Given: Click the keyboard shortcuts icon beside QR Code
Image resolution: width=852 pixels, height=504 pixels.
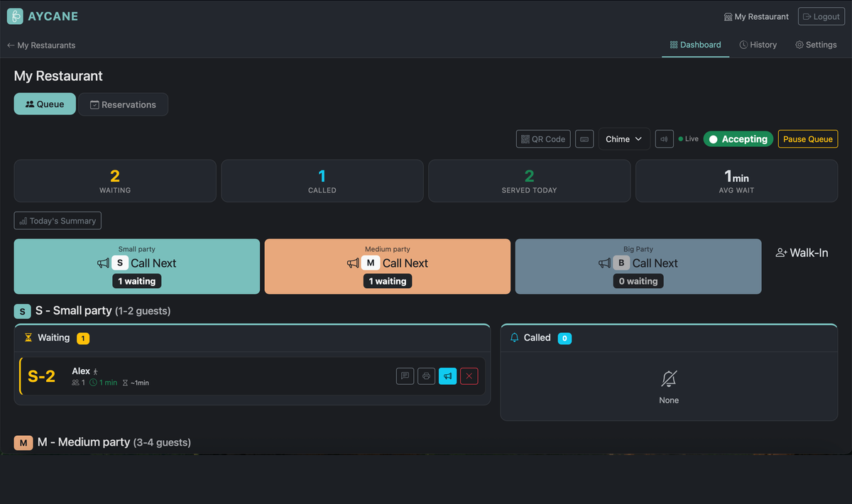Looking at the screenshot, I should 584,138.
